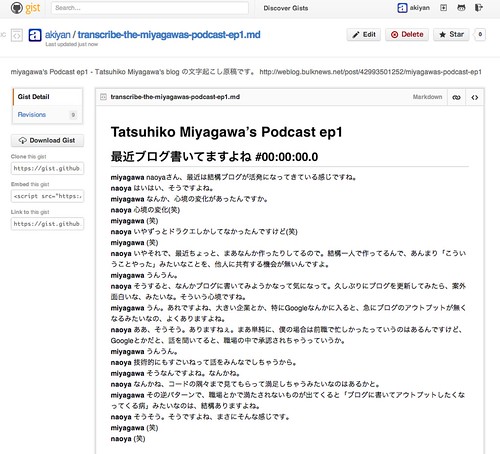Click the owner avatar next to title

tap(35, 35)
